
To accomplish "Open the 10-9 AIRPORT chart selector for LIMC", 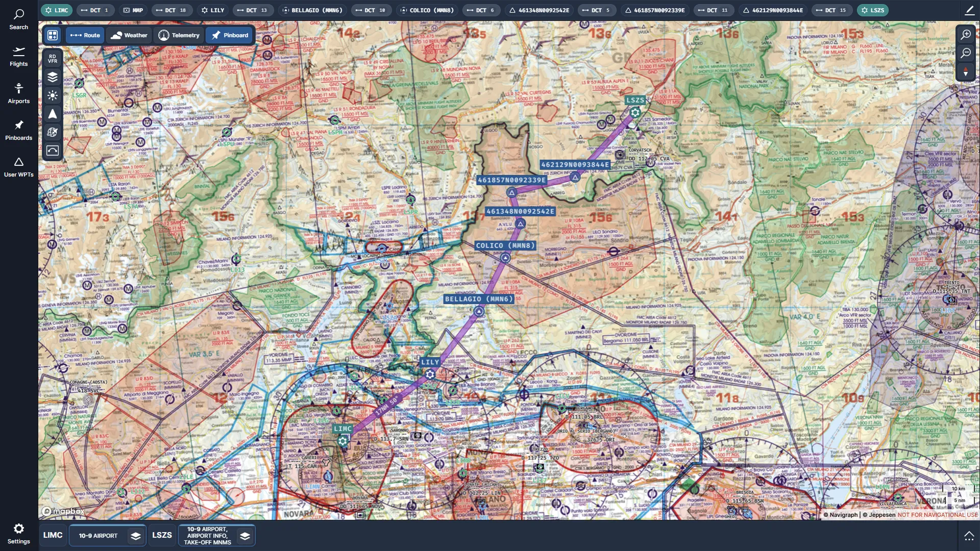I will (x=107, y=535).
